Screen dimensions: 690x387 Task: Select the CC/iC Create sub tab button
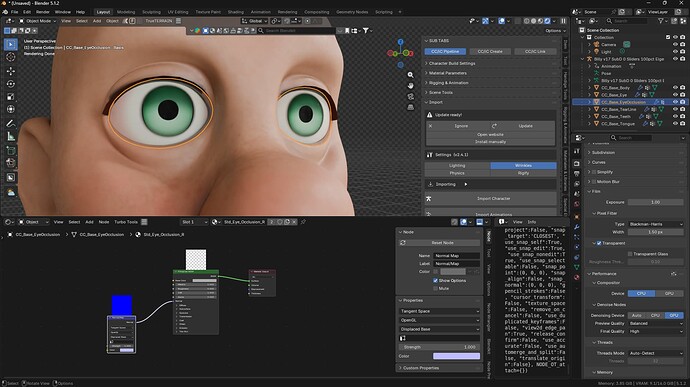[490, 52]
